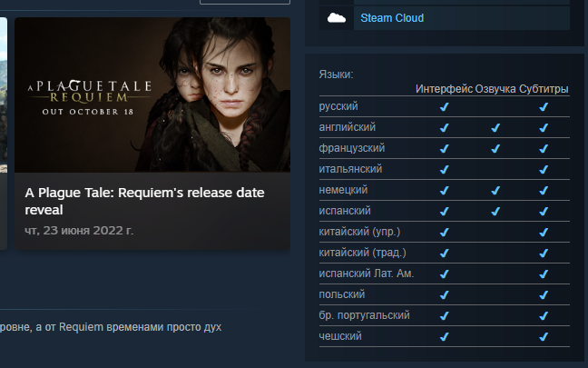Click the review text mentioning Requiem
588x368 pixels.
[111, 327]
